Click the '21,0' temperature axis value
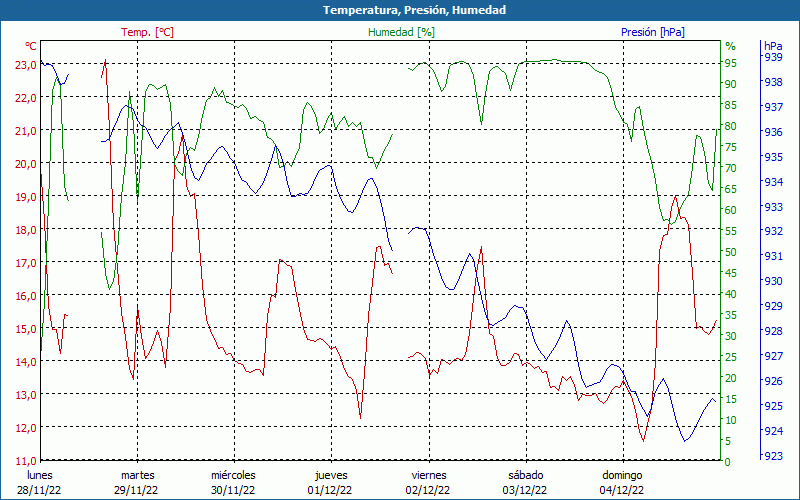The image size is (800, 500). point(27,131)
